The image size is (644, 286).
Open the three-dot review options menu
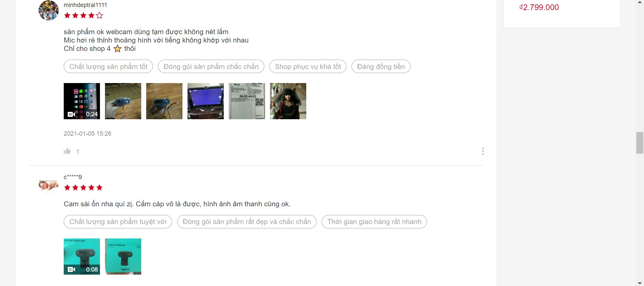[483, 151]
